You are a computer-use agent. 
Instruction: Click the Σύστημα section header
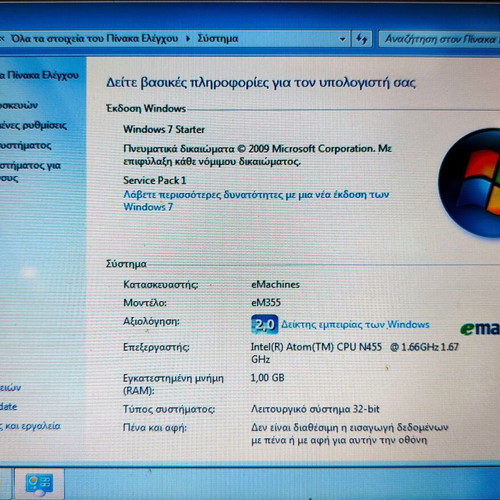coord(126,264)
